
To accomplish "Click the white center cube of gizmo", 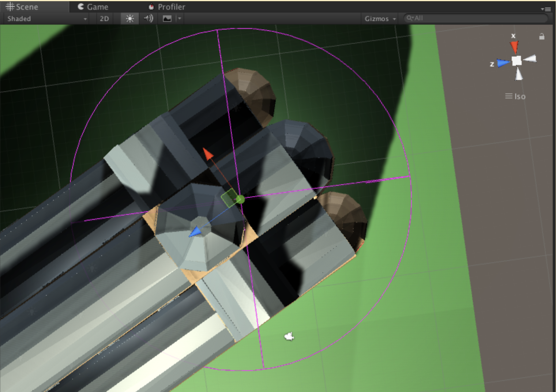I will tap(516, 61).
